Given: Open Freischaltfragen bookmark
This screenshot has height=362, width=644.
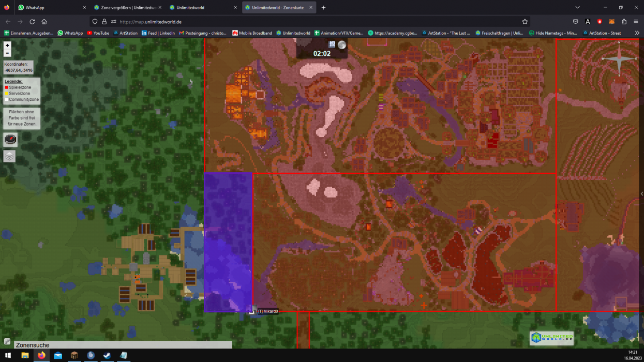Looking at the screenshot, I should 499,33.
